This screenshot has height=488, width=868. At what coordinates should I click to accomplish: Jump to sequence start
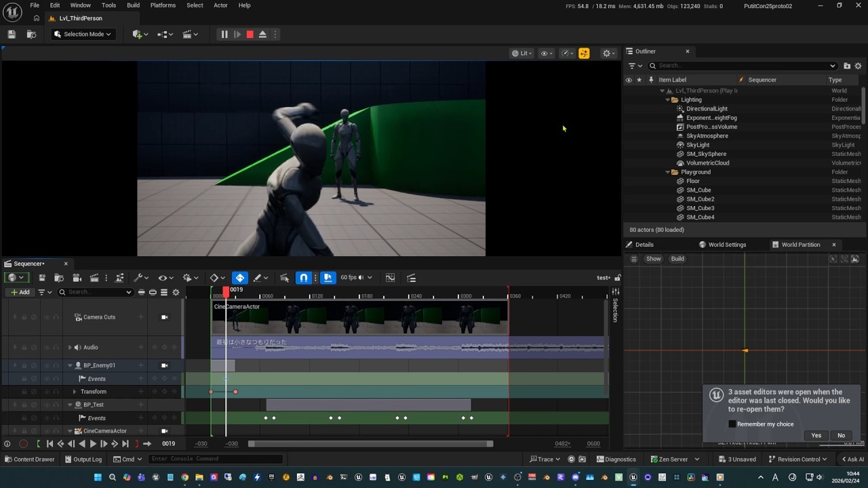coord(50,444)
